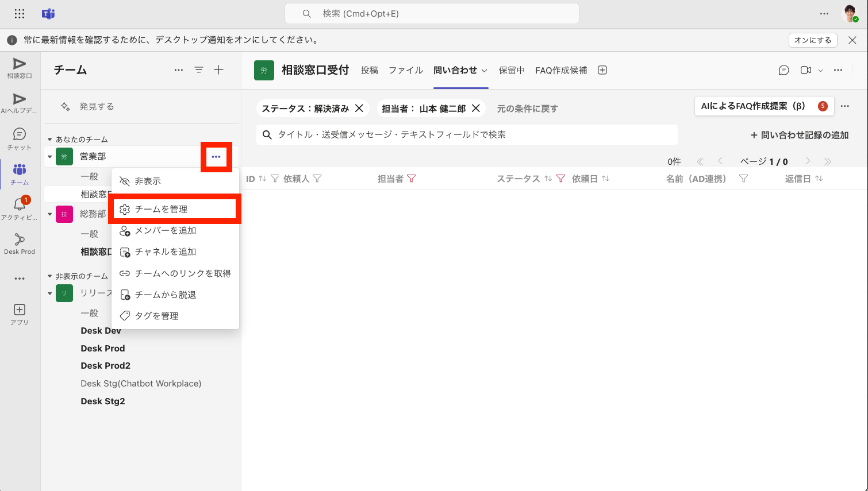Choose チャネルを追加 menu item

[x=175, y=252]
